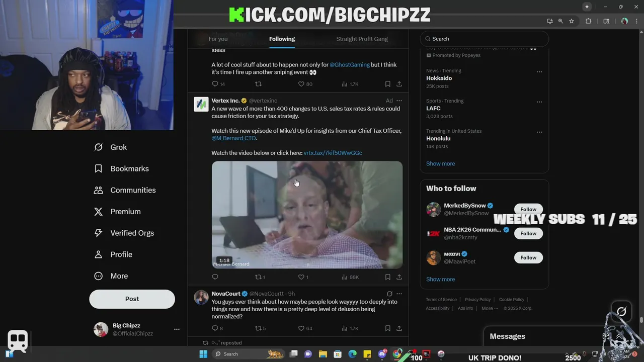The width and height of the screenshot is (644, 362).
Task: Click the Windows taskbar Search box
Action: tap(249, 354)
